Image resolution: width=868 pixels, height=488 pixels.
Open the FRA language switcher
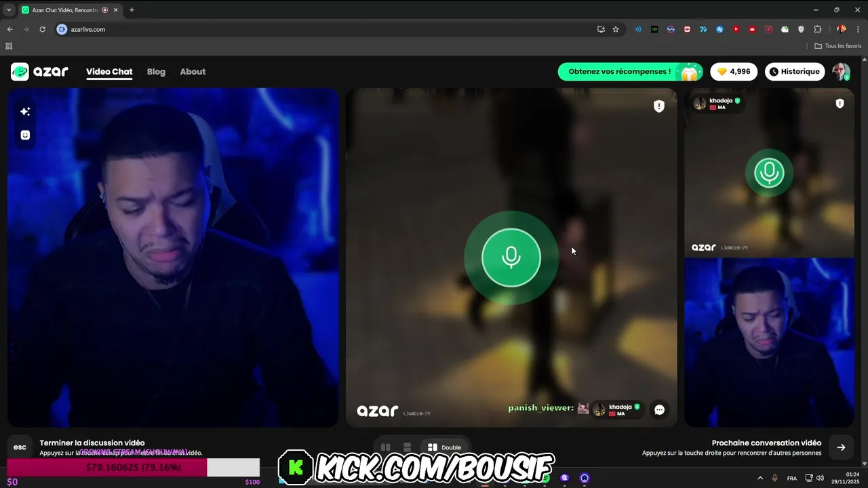[x=792, y=478]
